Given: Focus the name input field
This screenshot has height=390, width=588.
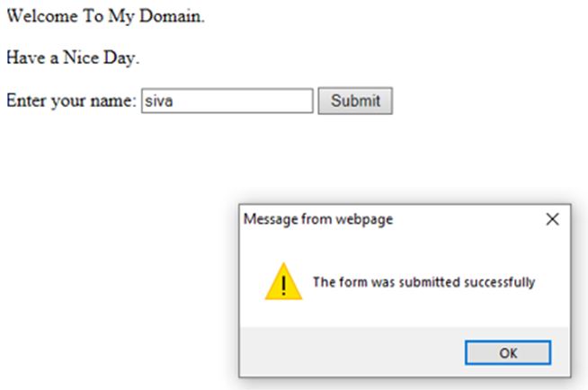Looking at the screenshot, I should [227, 101].
